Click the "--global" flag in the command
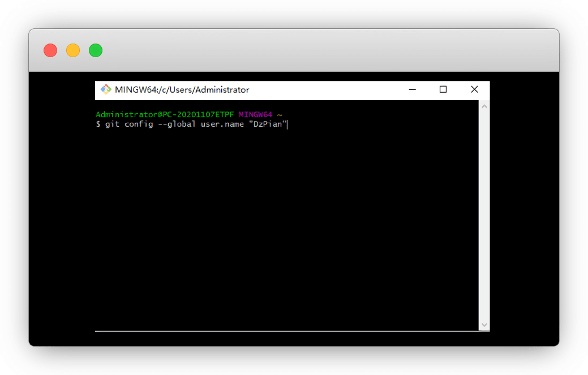The image size is (588, 375). tap(177, 124)
